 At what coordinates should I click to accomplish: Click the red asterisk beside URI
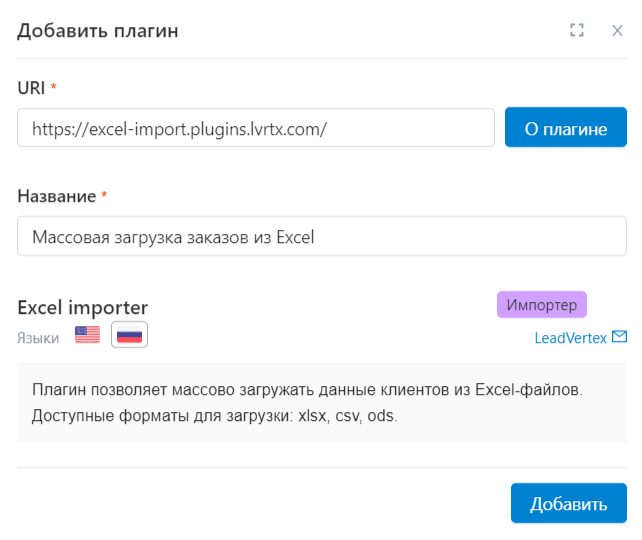click(53, 86)
